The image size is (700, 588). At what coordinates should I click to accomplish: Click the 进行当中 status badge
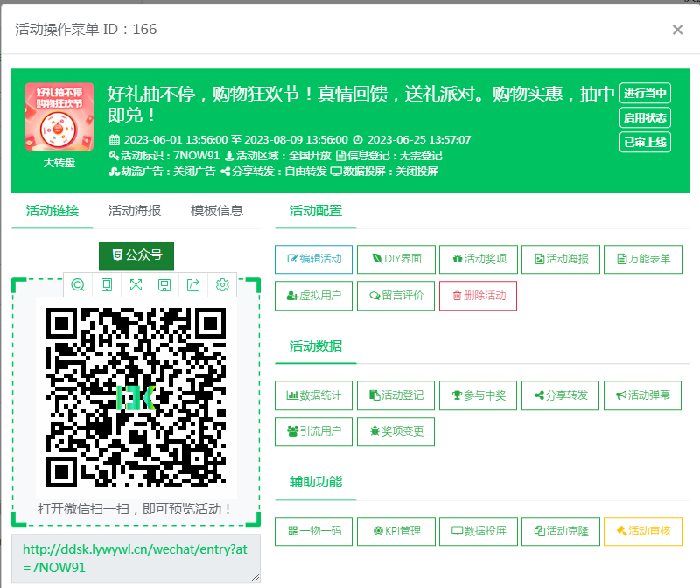(x=645, y=94)
